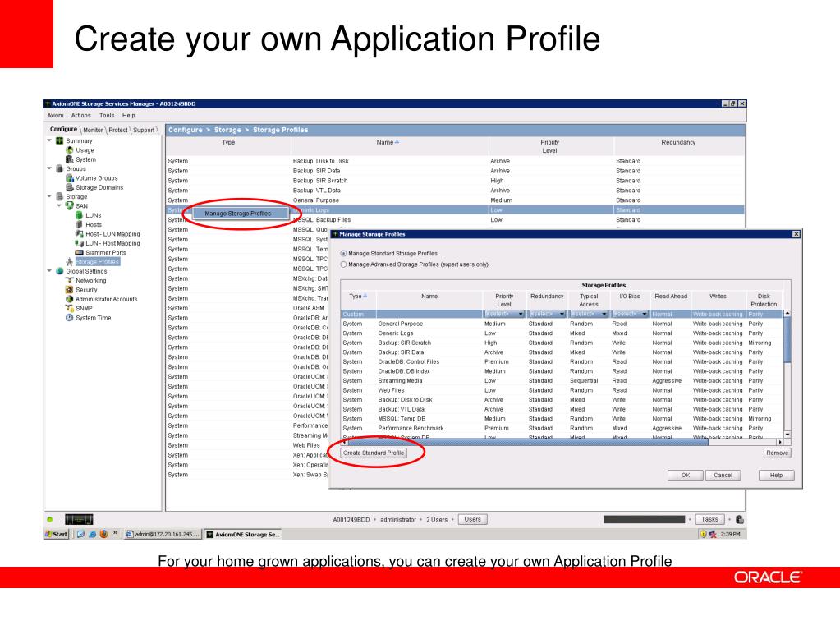Viewport: 840px width, 630px height.
Task: Click the SNMP icon in the tree
Action: 69,309
